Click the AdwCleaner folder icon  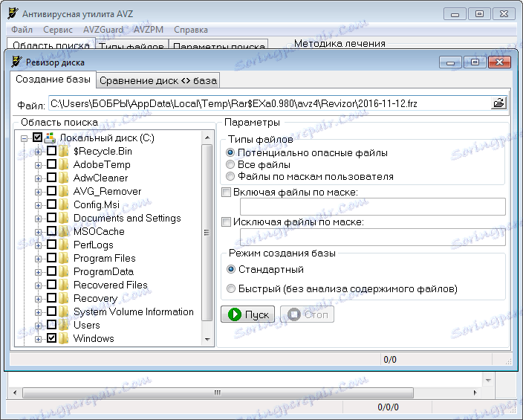63,178
